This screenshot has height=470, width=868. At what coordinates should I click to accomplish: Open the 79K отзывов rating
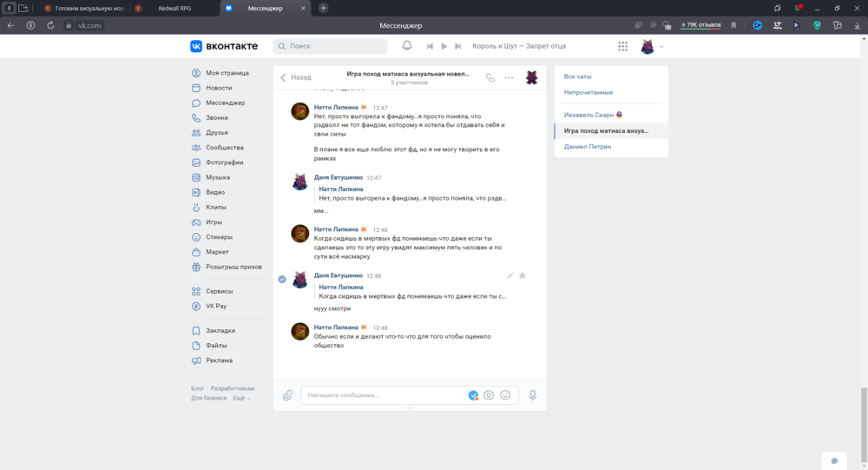(x=700, y=25)
